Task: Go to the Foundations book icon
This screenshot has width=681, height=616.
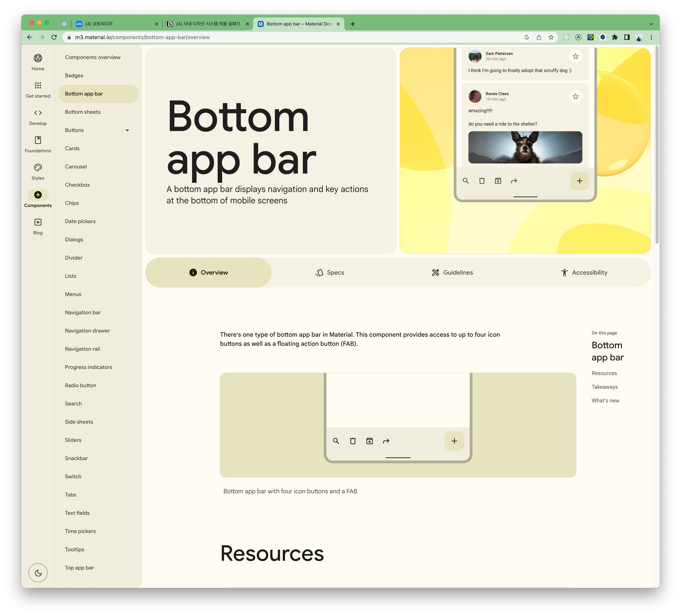Action: point(38,140)
